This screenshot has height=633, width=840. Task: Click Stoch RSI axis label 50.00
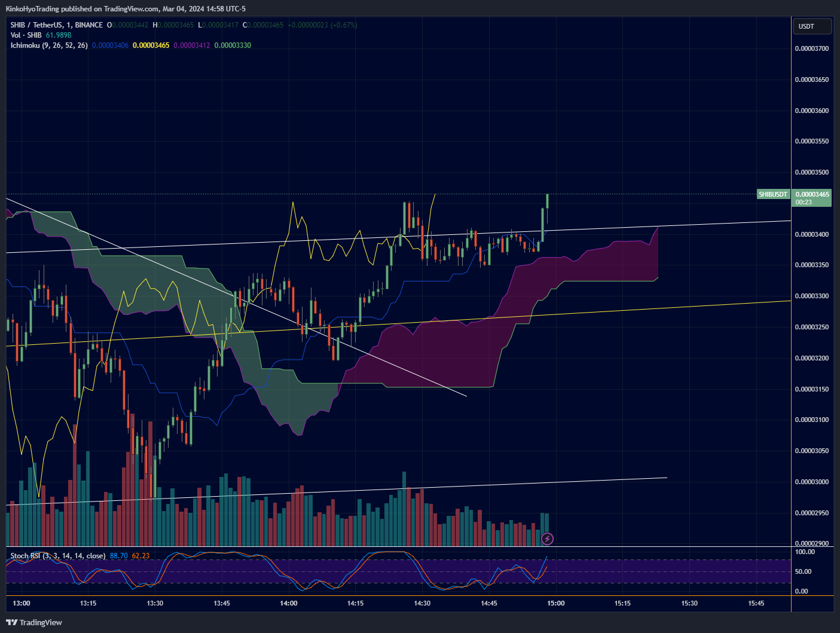tap(803, 571)
